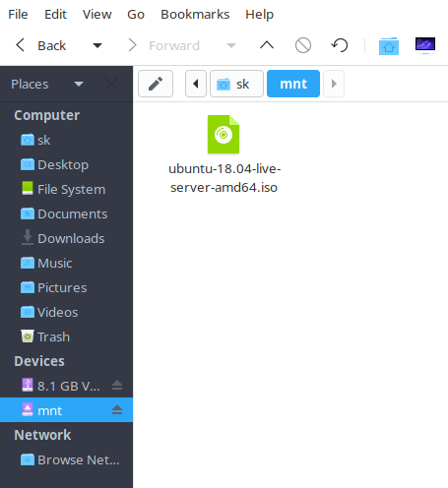Toggle the location edit pencil button
This screenshot has width=448, height=488.
[156, 84]
